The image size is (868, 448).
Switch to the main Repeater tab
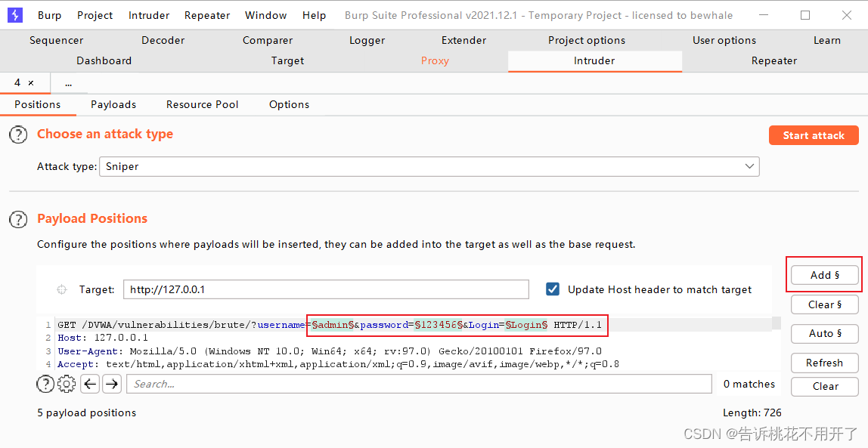coord(774,61)
